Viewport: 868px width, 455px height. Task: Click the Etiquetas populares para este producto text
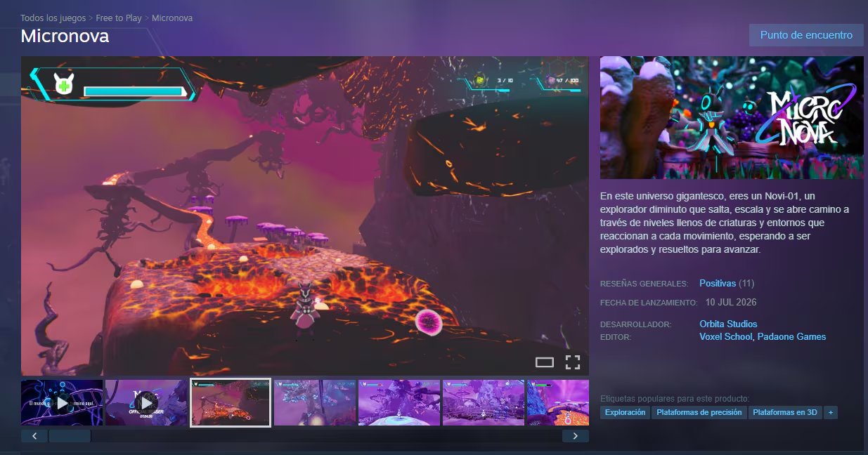coord(675,399)
